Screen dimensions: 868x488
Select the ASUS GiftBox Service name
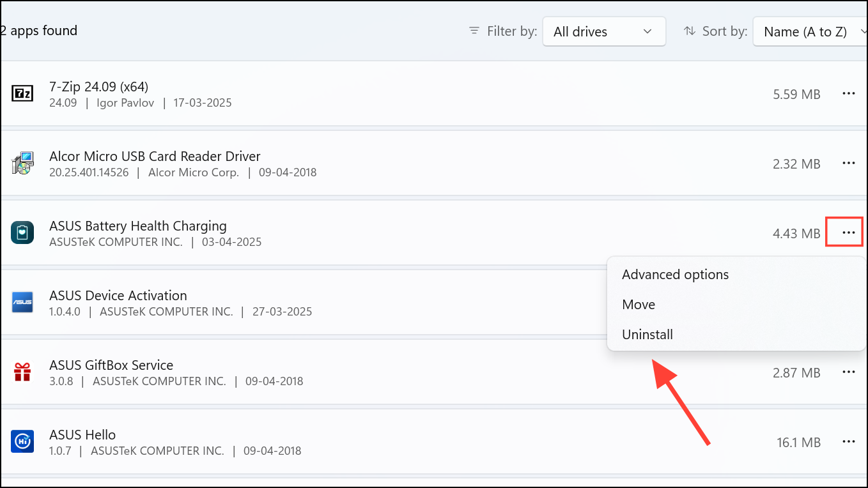click(x=111, y=365)
